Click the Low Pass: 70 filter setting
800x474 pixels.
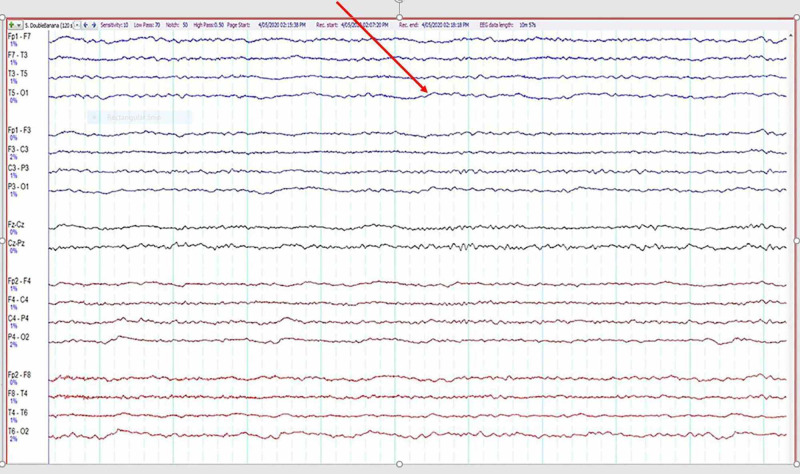(x=147, y=24)
